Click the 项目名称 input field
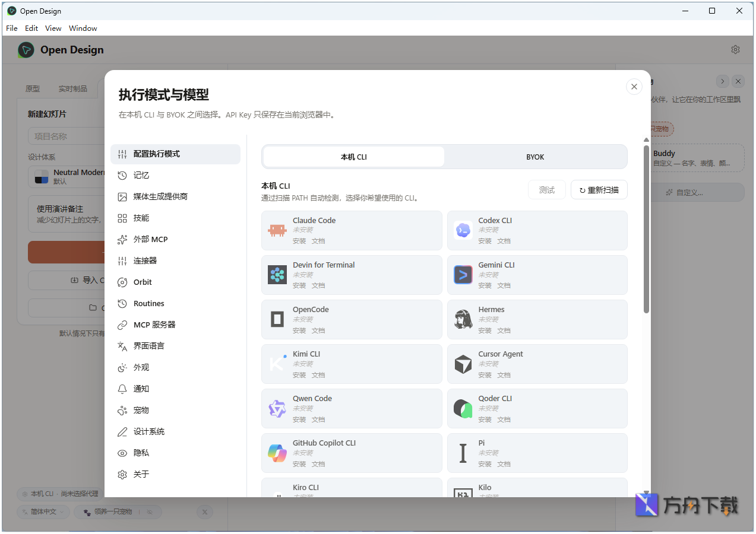The width and height of the screenshot is (756, 534). click(x=67, y=136)
